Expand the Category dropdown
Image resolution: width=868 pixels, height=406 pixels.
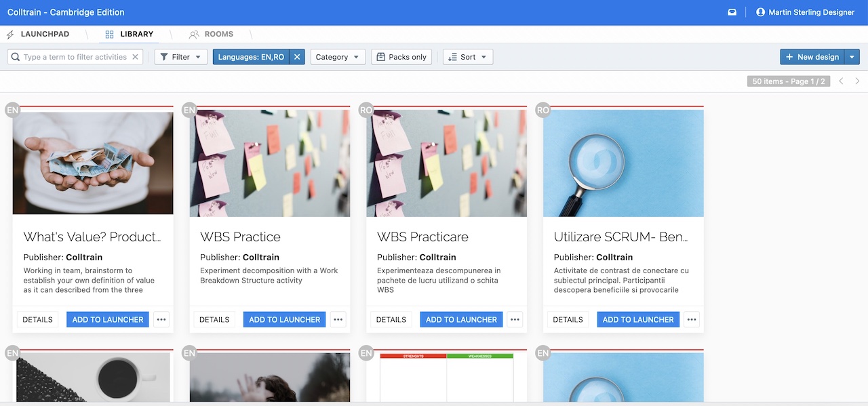tap(338, 57)
